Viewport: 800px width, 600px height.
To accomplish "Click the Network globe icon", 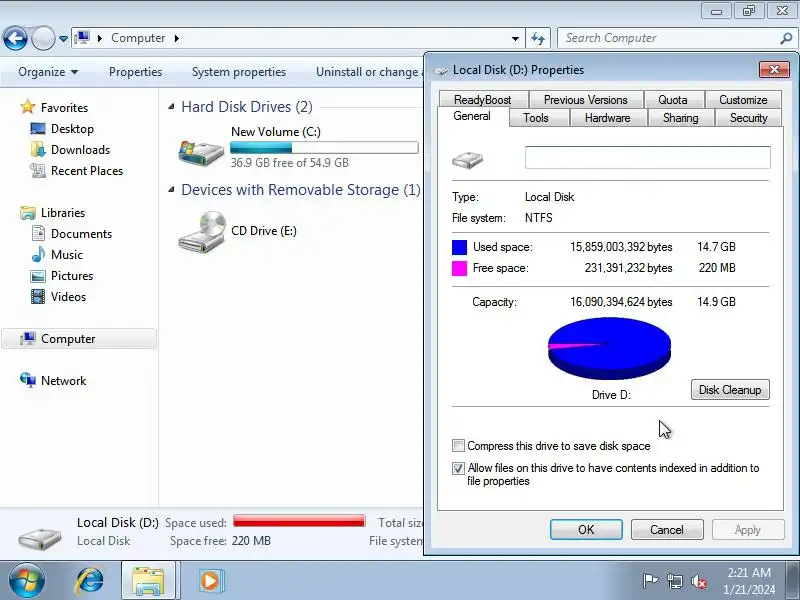I will 28,380.
